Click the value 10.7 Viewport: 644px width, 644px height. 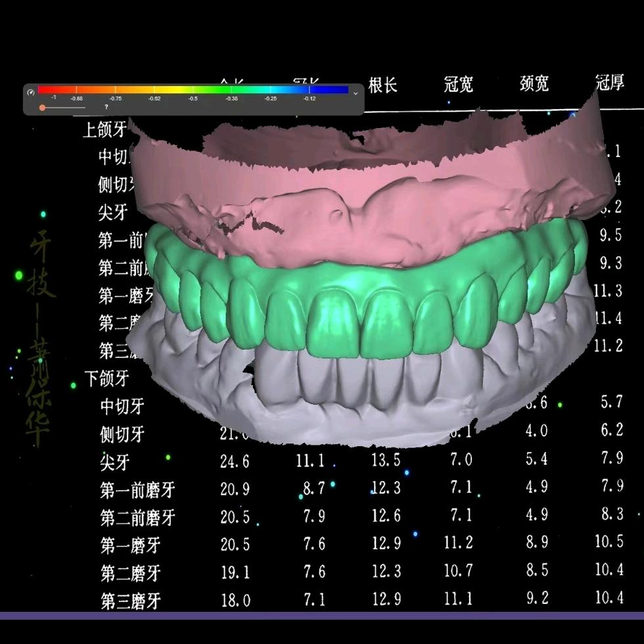click(x=459, y=570)
